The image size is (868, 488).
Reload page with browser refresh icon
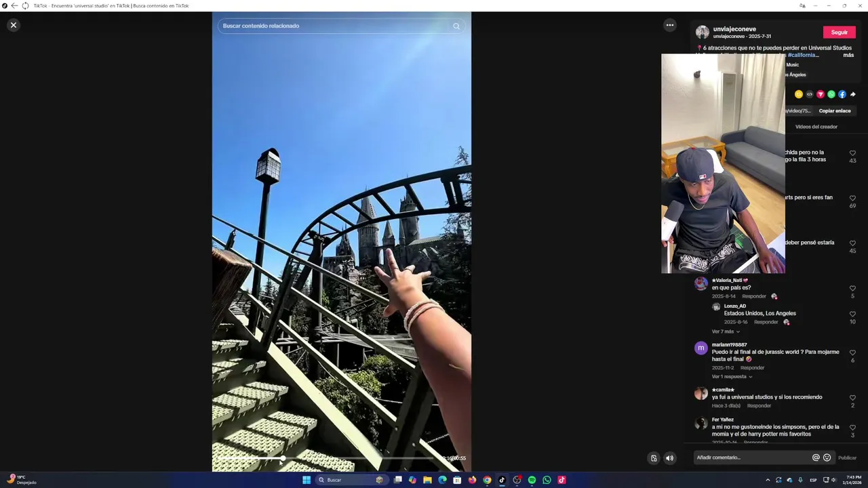click(25, 5)
